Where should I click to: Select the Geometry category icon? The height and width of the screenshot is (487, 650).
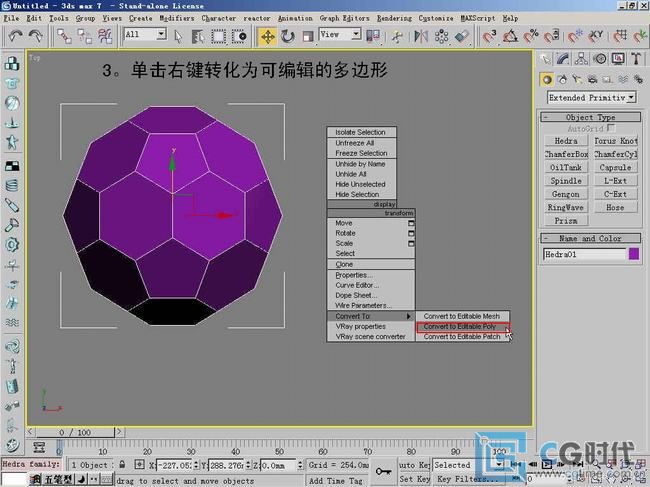pyautogui.click(x=547, y=79)
